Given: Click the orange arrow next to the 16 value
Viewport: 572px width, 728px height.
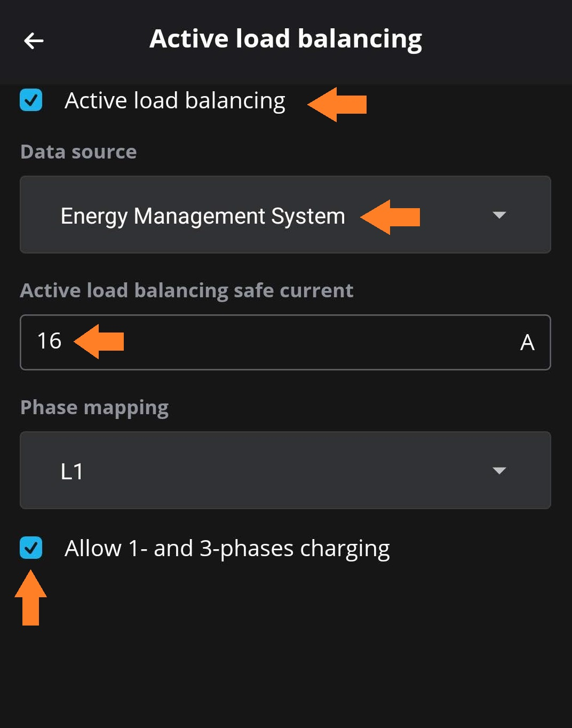Looking at the screenshot, I should pos(100,341).
